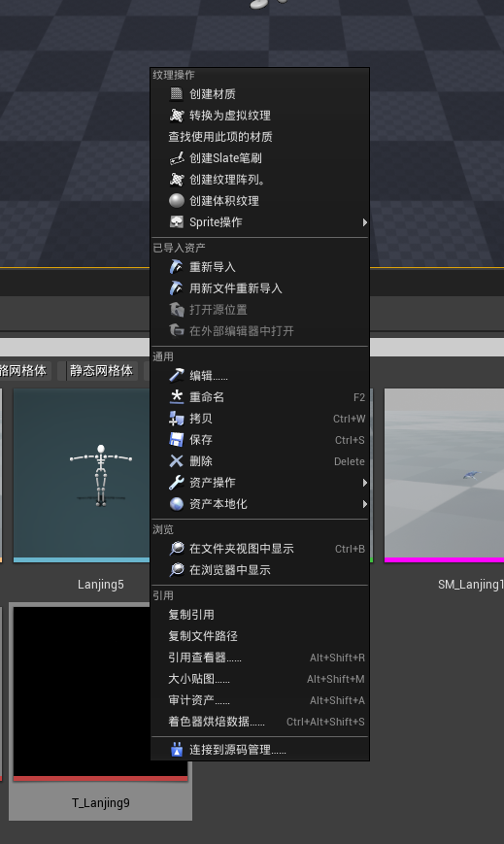Click the 删除 X icon
The height and width of the screenshot is (844, 504).
tap(176, 461)
